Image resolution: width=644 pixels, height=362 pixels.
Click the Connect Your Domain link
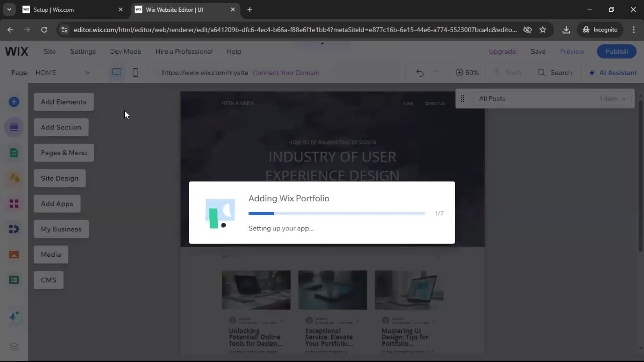tap(286, 73)
